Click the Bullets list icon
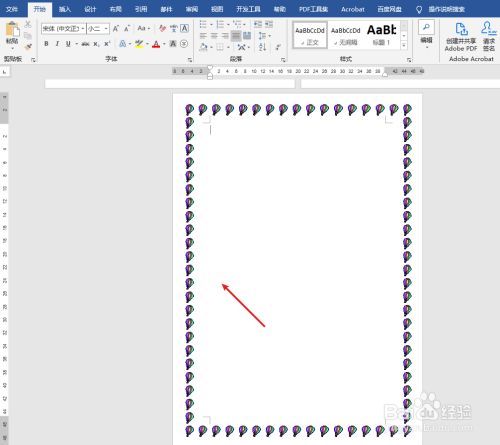Screen dimensions: 500x445 point(203,24)
